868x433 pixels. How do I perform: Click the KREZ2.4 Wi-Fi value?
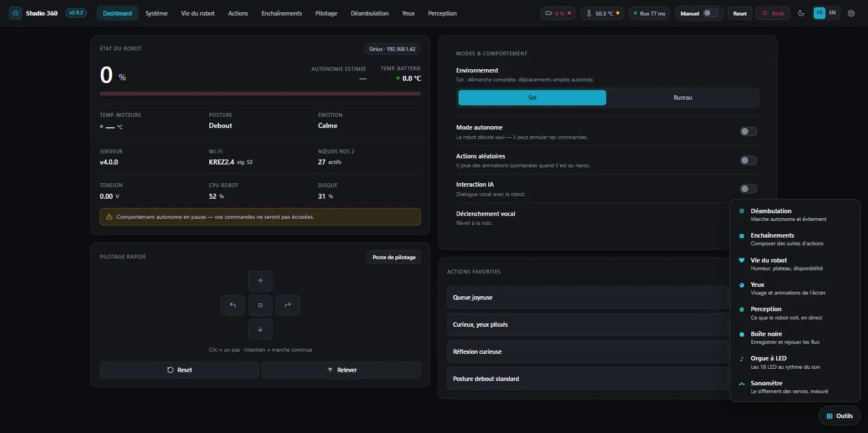[221, 162]
